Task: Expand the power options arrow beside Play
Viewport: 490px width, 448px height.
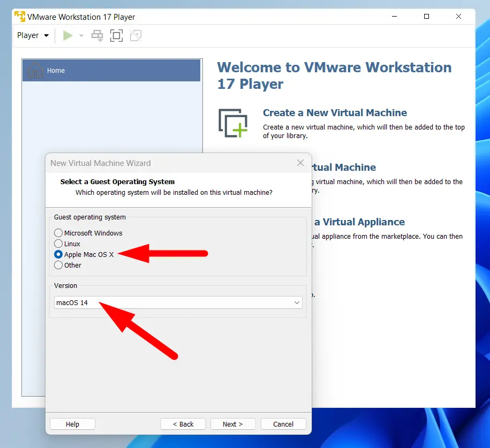Action: pyautogui.click(x=81, y=36)
